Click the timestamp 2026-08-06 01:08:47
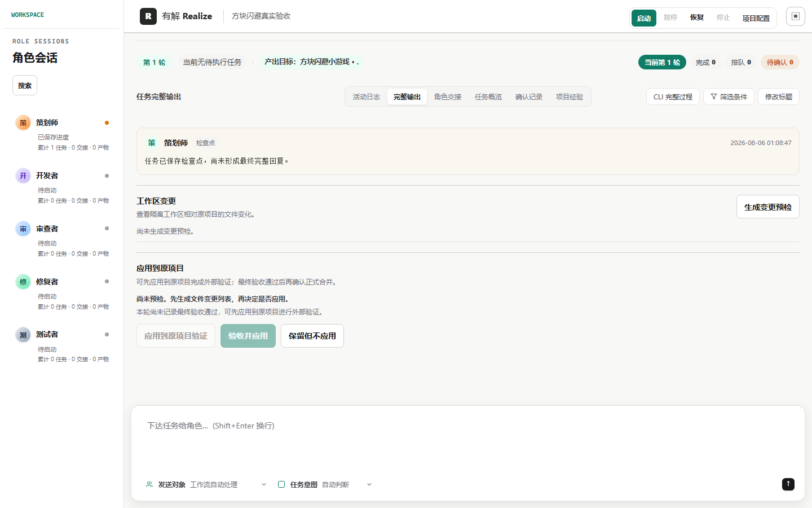Viewport: 812px width, 508px height. pyautogui.click(x=761, y=143)
